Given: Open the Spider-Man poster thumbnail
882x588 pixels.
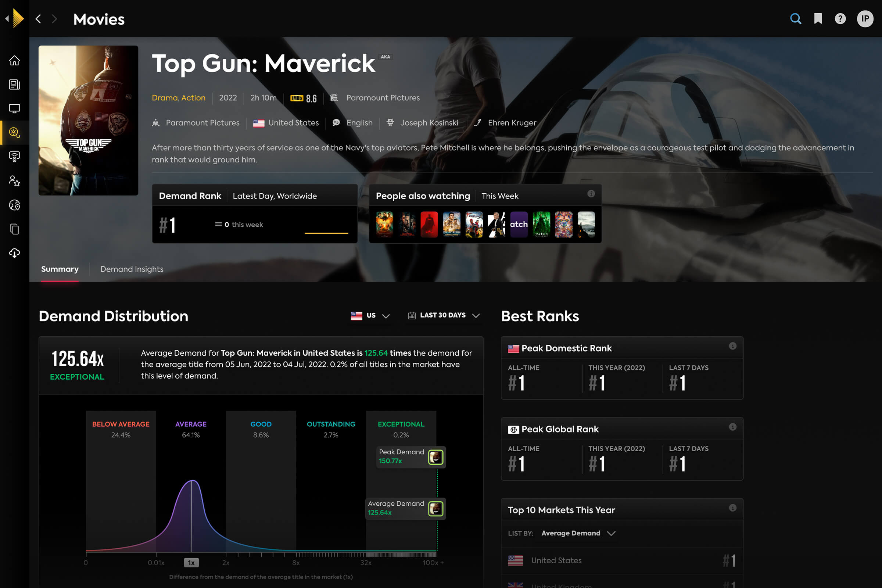Looking at the screenshot, I should pyautogui.click(x=474, y=224).
